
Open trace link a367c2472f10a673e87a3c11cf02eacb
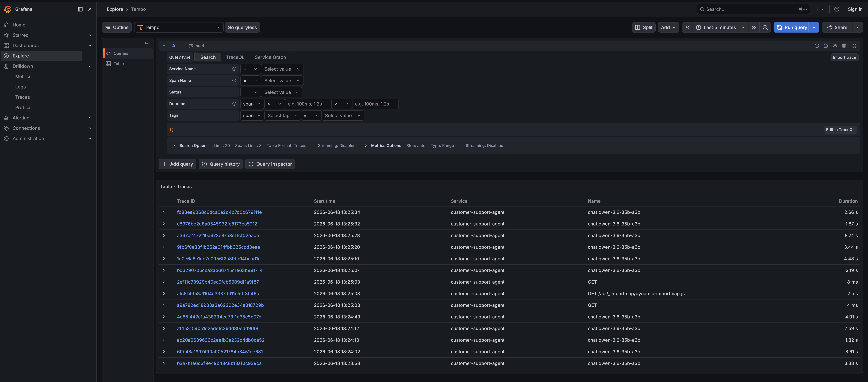tap(218, 235)
